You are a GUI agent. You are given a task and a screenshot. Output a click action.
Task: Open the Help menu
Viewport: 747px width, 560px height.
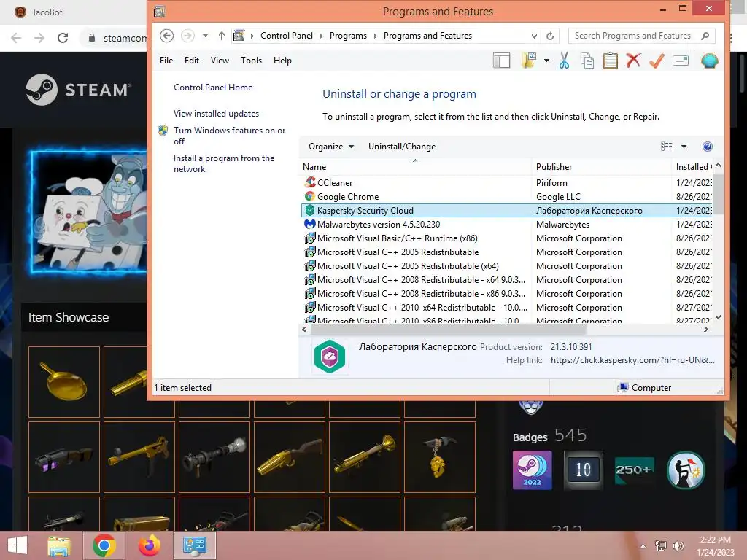[x=282, y=61]
